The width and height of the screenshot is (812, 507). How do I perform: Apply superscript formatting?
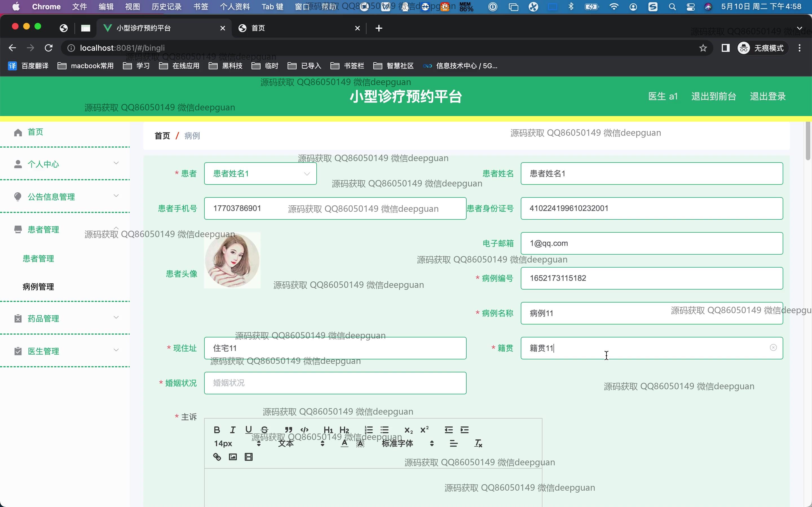[x=424, y=430]
